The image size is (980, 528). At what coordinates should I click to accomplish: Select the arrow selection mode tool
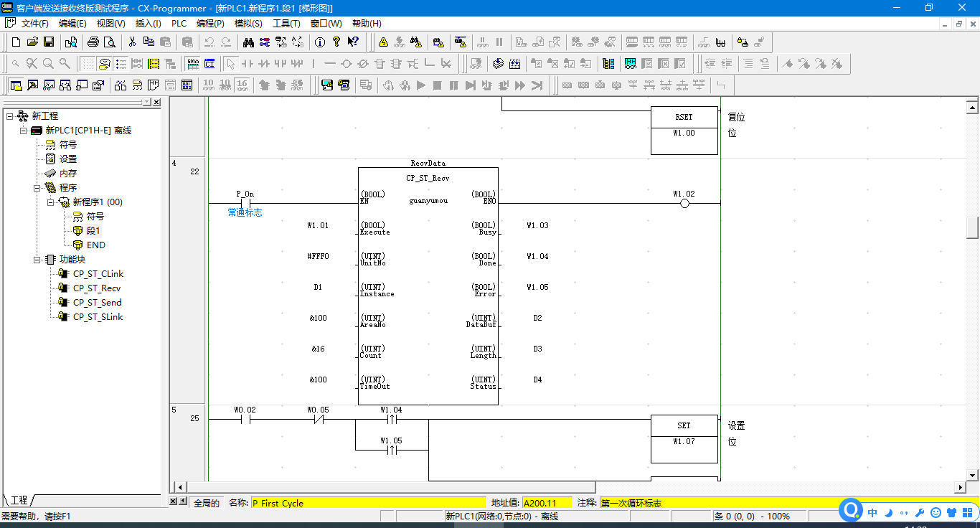[230, 64]
